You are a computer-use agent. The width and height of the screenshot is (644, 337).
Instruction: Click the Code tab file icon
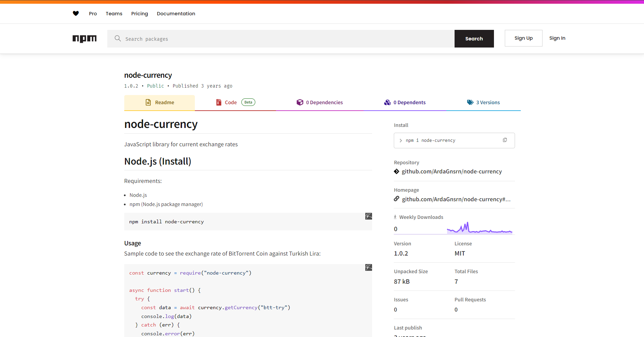219,102
